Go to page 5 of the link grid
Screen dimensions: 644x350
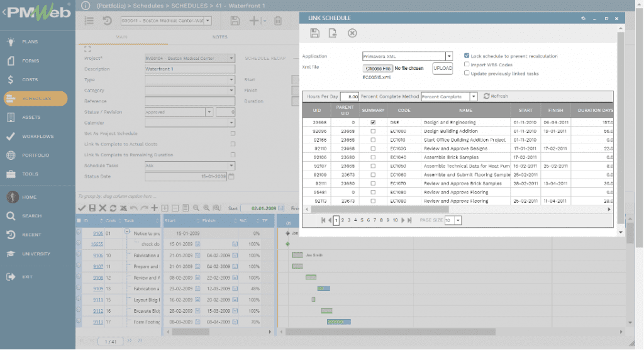click(x=362, y=220)
